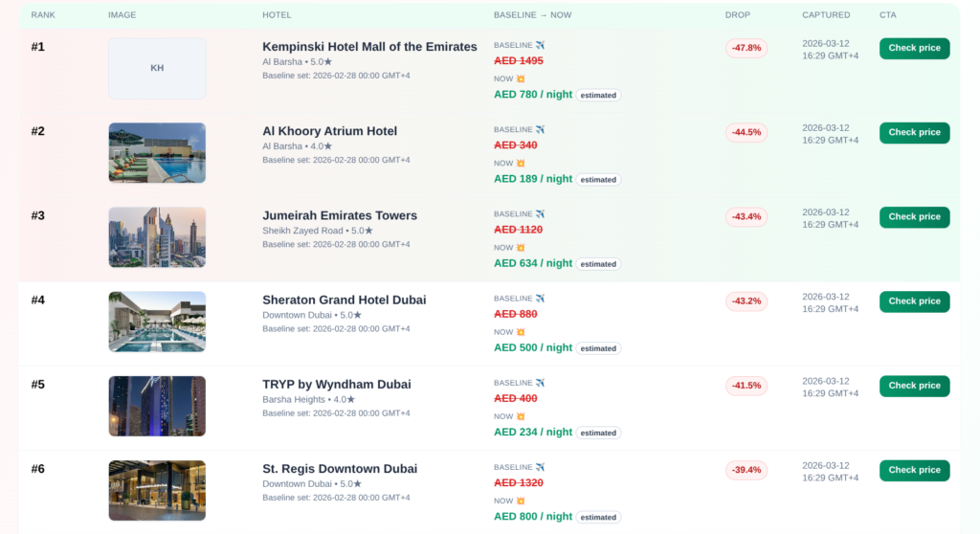Select the Sheraton Grand Hotel Dubai name

(x=345, y=300)
